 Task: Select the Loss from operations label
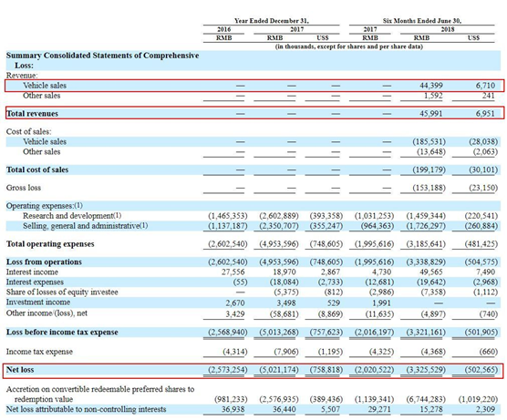pos(44,262)
